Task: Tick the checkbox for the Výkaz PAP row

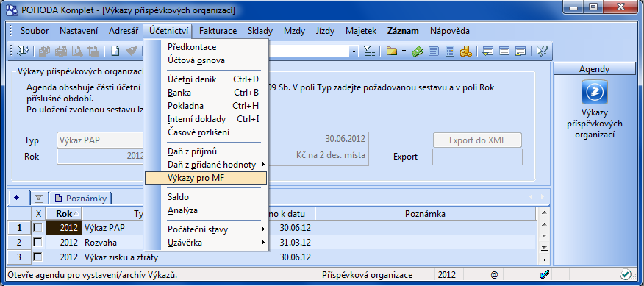Action: click(x=37, y=227)
